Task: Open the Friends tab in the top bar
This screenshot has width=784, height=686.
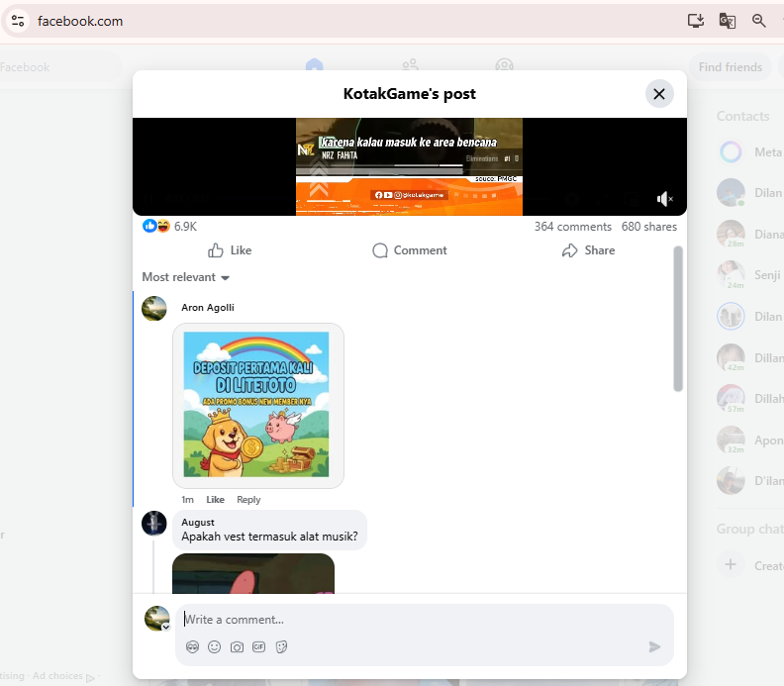Action: (410, 65)
